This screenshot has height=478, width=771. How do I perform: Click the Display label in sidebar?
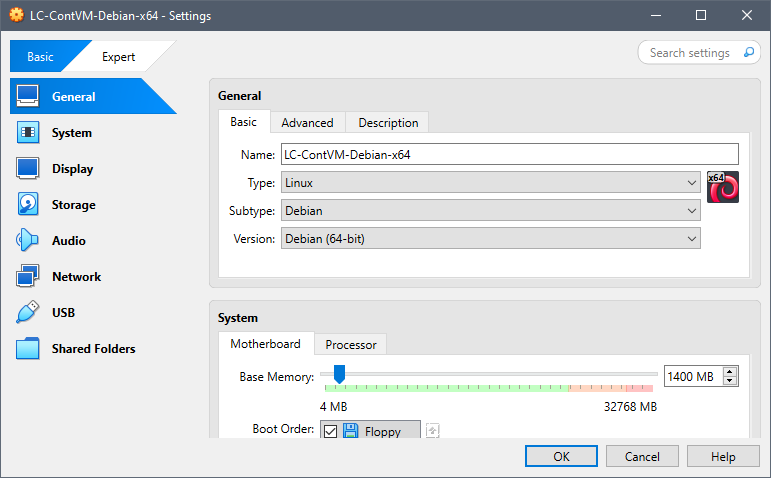pyautogui.click(x=73, y=169)
